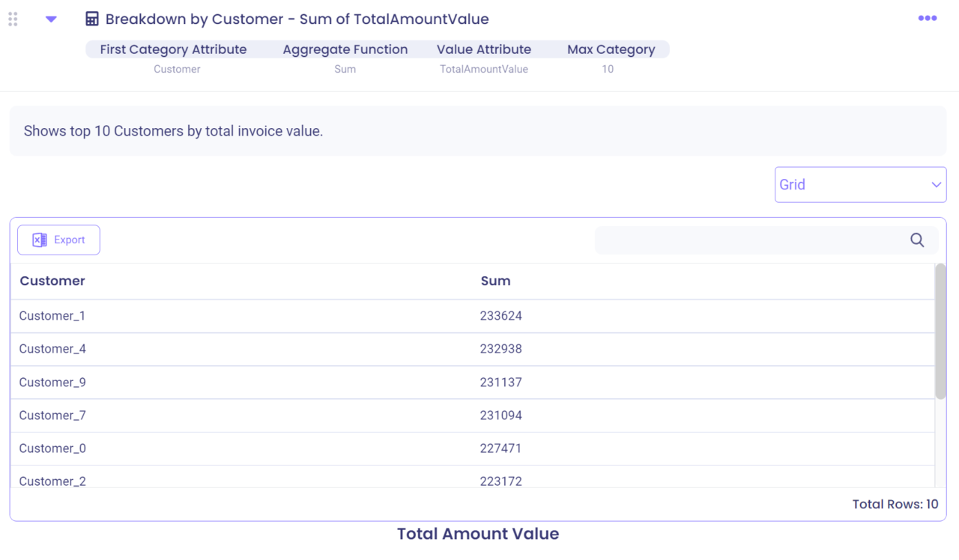Click the search magnifier icon

tap(917, 240)
